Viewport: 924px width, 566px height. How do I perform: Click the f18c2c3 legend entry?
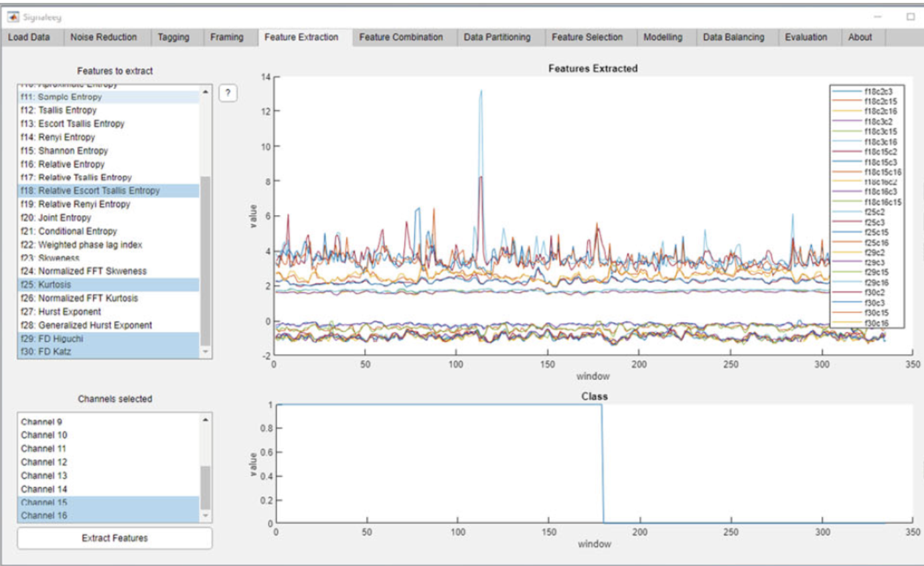[868, 91]
